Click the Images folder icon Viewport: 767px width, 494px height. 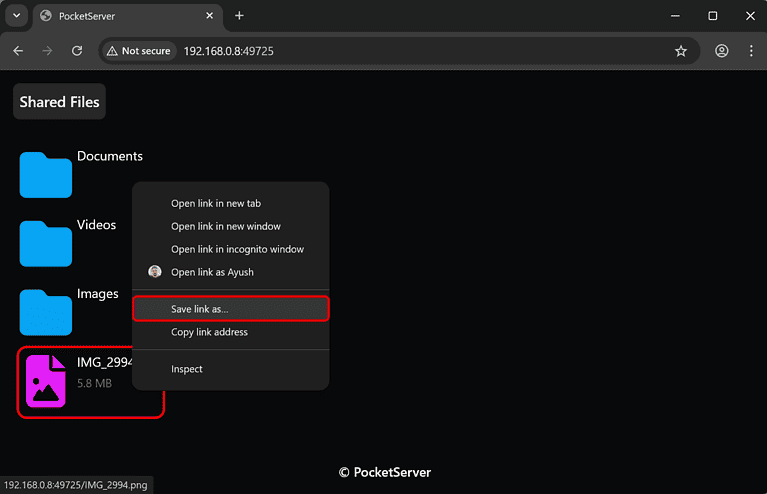46,312
